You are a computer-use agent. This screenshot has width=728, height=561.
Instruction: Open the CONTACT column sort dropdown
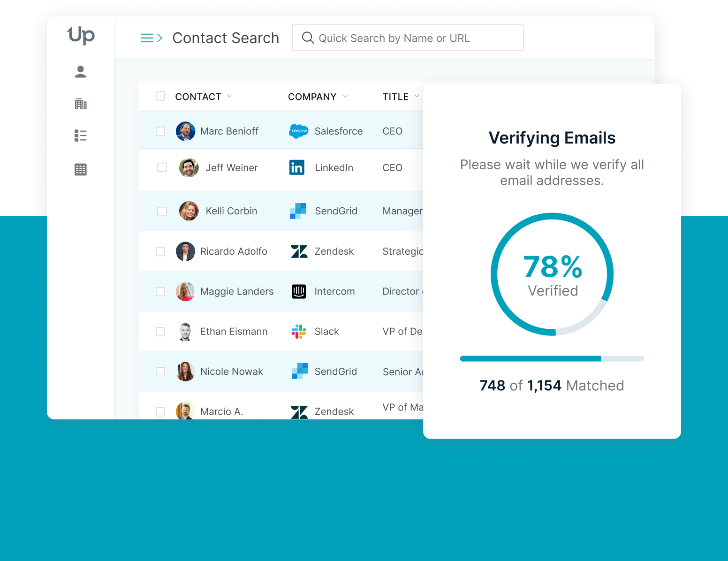(230, 96)
